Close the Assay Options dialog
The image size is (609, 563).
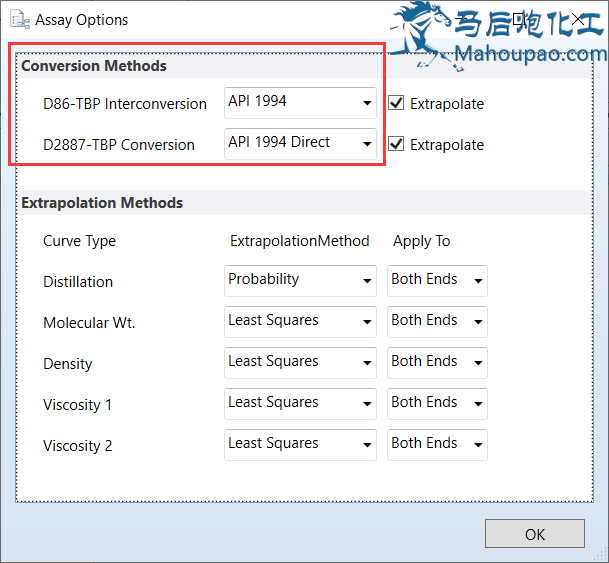[578, 19]
